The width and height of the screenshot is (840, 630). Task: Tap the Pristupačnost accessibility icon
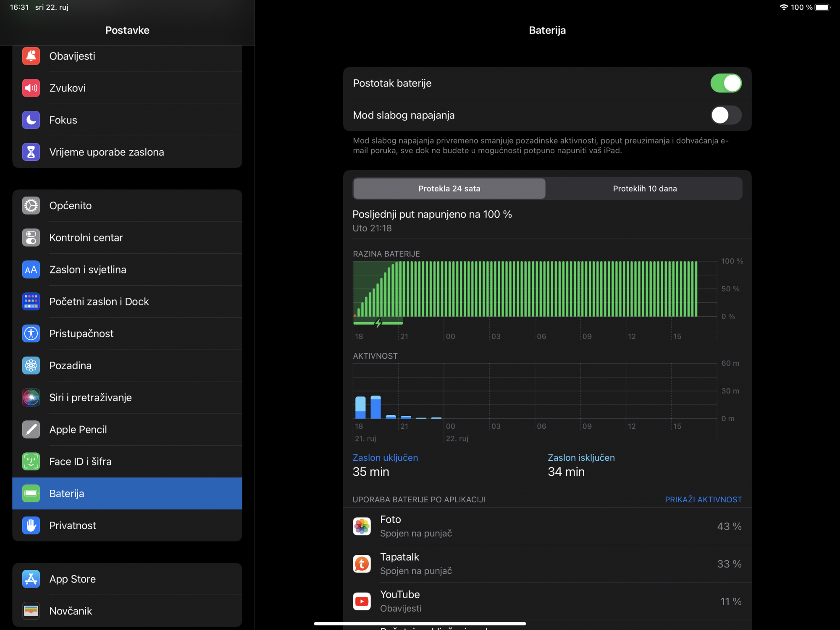[x=31, y=333]
